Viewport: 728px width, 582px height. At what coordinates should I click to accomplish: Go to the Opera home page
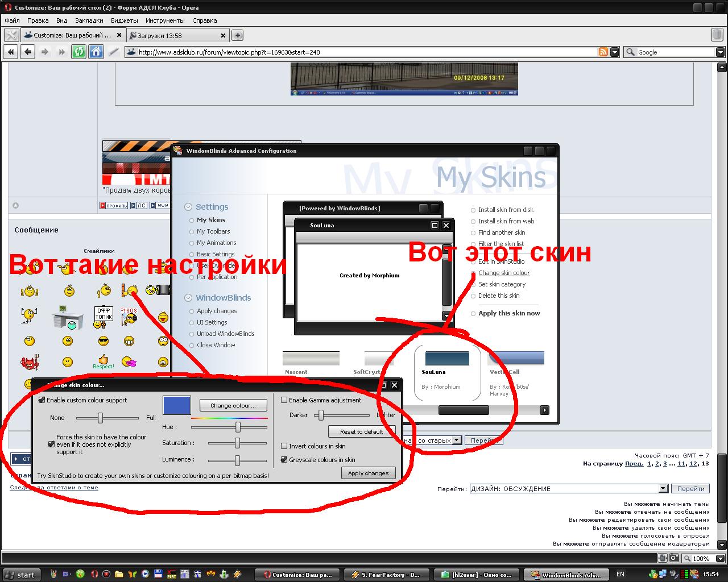96,52
